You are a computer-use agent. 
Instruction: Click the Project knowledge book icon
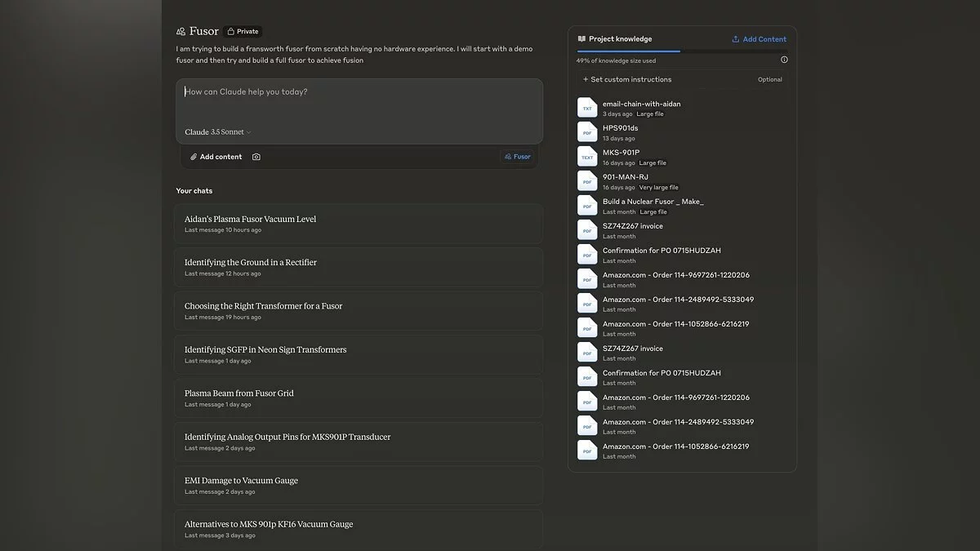[x=581, y=39]
